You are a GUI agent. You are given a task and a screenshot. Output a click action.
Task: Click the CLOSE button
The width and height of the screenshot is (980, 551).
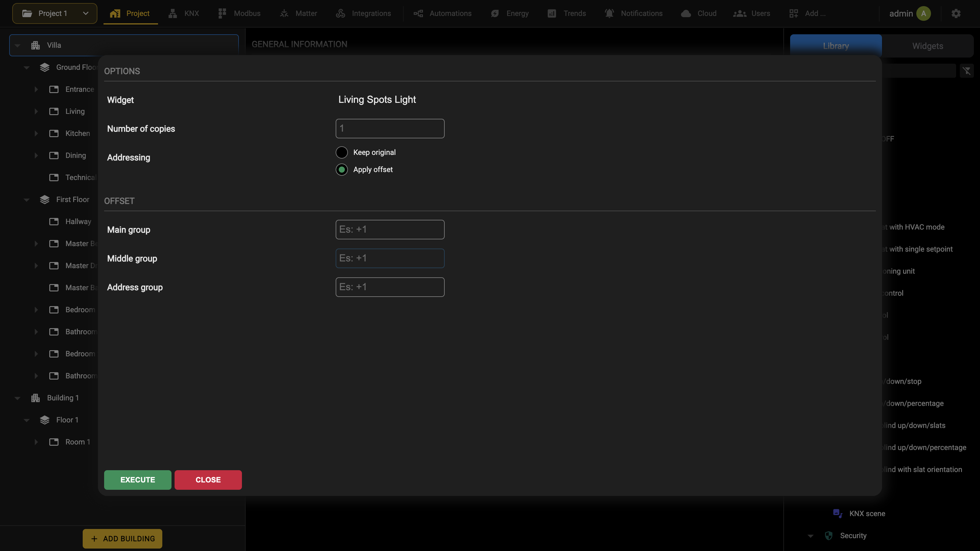pyautogui.click(x=208, y=480)
